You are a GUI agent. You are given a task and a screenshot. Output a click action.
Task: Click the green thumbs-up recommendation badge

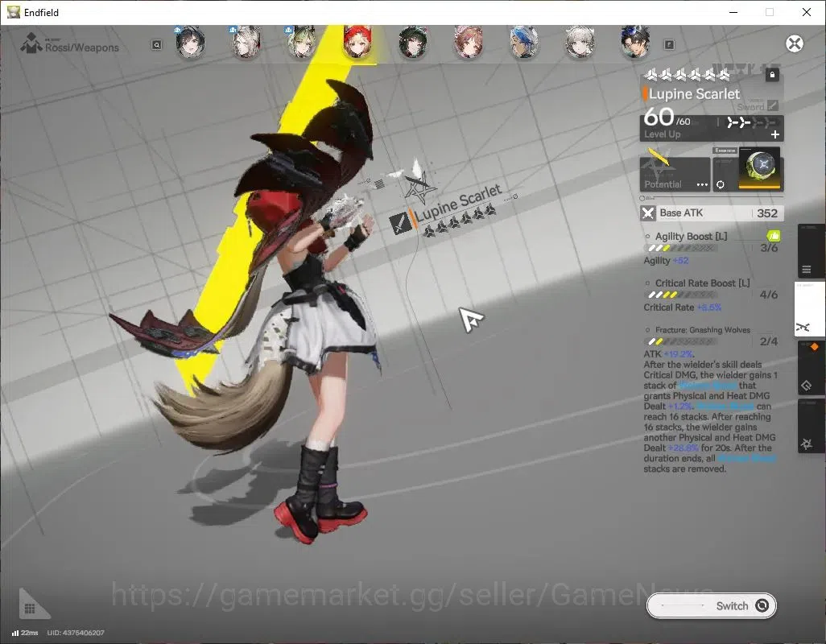(773, 235)
